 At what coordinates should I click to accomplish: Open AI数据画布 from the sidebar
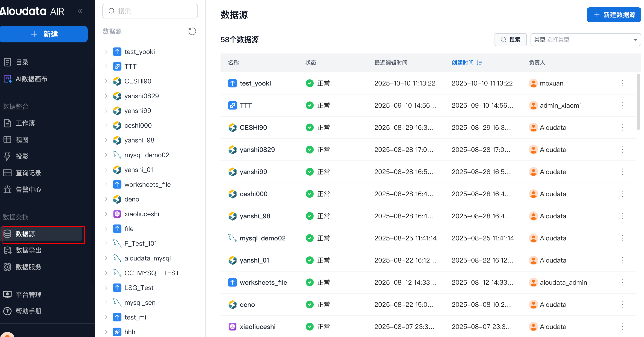click(x=32, y=79)
